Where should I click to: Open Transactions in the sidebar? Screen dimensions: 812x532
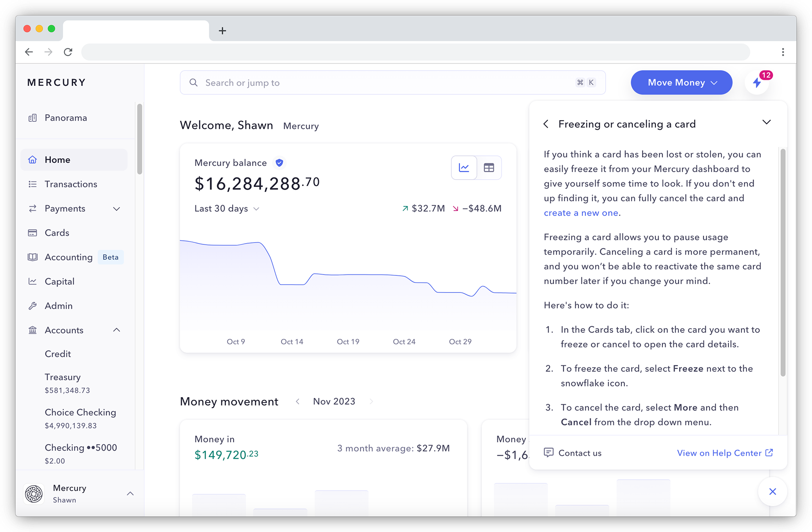coord(71,184)
